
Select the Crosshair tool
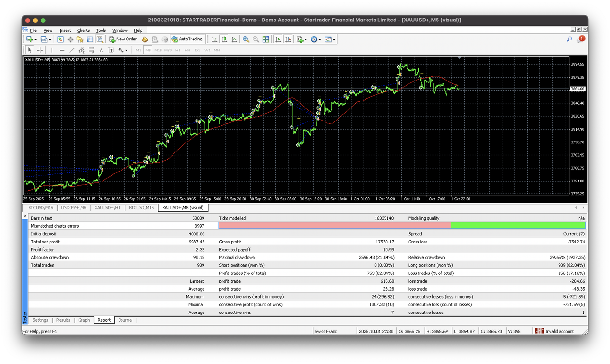point(40,50)
